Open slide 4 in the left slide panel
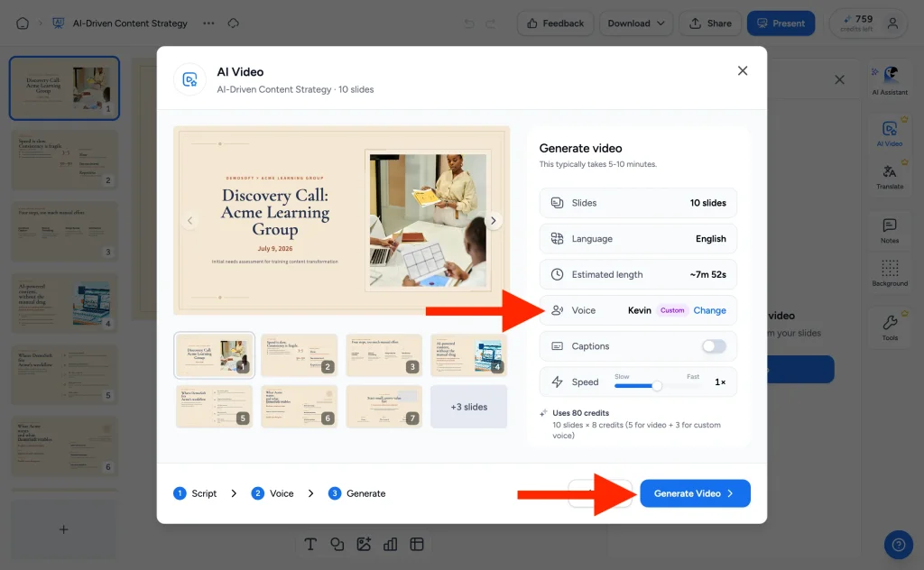The height and width of the screenshot is (570, 924). 64,303
